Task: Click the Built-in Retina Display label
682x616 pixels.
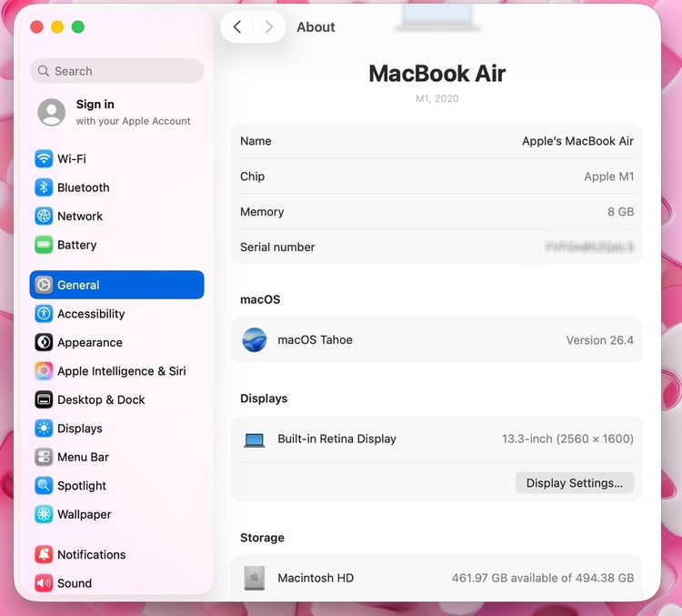Action: [336, 439]
